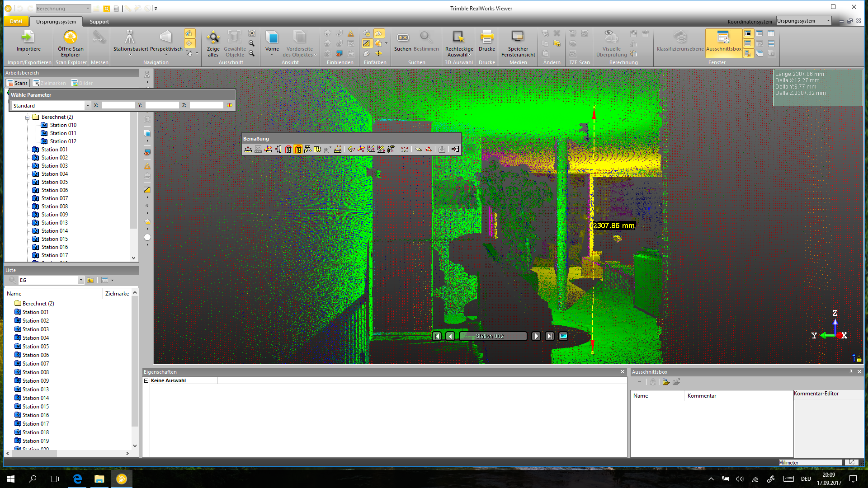This screenshot has height=488, width=868.
Task: Switch to the Support ribbon tab
Action: 99,22
